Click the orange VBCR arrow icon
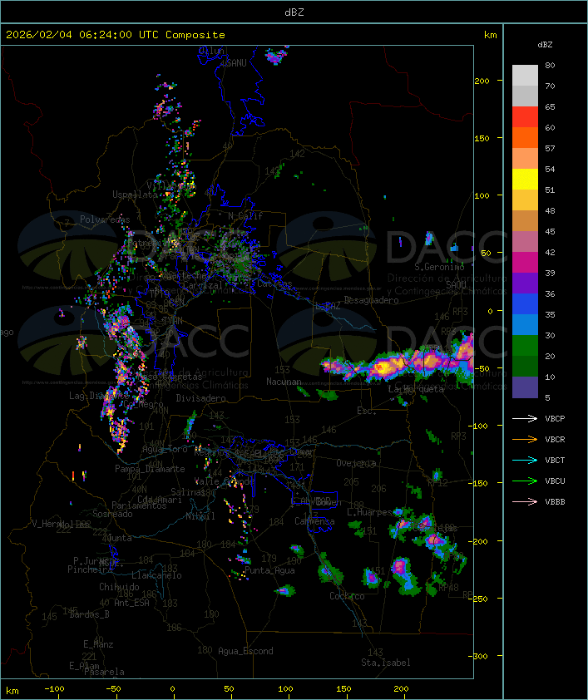588x700 pixels. click(525, 439)
